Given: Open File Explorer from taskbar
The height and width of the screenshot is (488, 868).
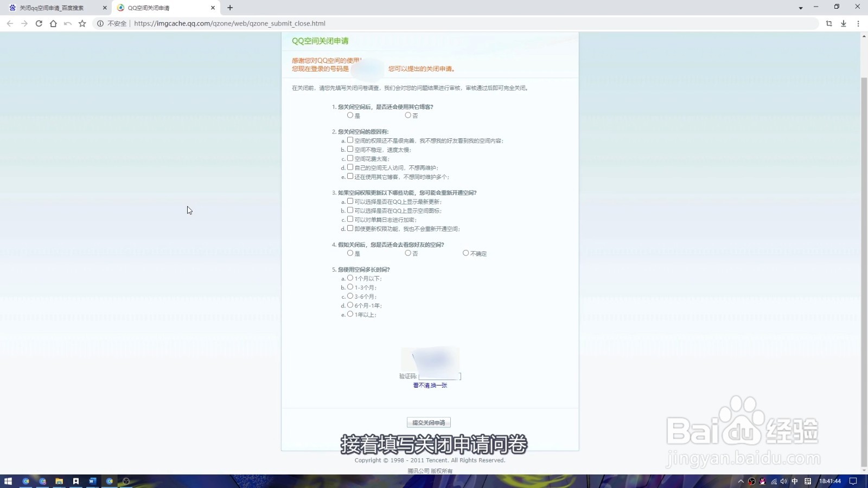Looking at the screenshot, I should coord(59,481).
